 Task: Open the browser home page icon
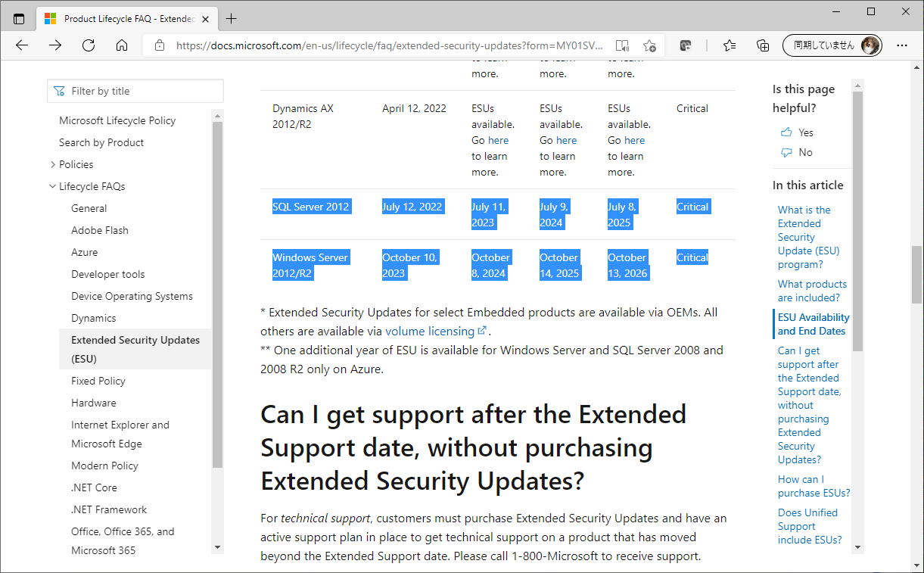click(x=121, y=45)
